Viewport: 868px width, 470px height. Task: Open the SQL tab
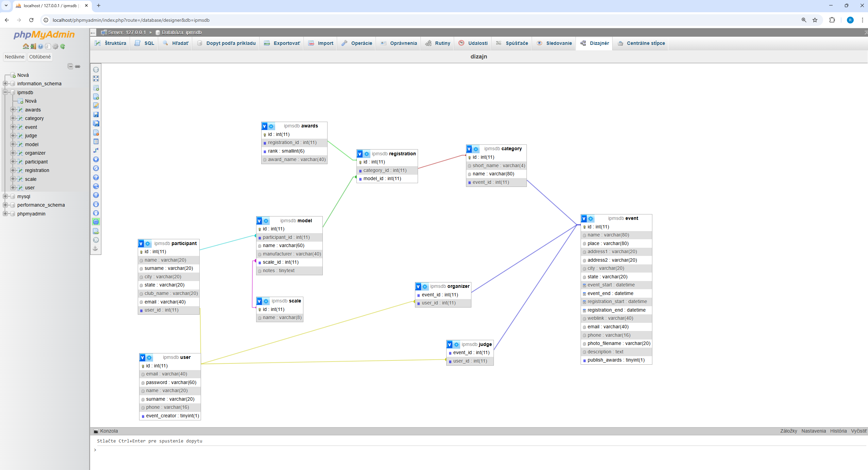(144, 43)
